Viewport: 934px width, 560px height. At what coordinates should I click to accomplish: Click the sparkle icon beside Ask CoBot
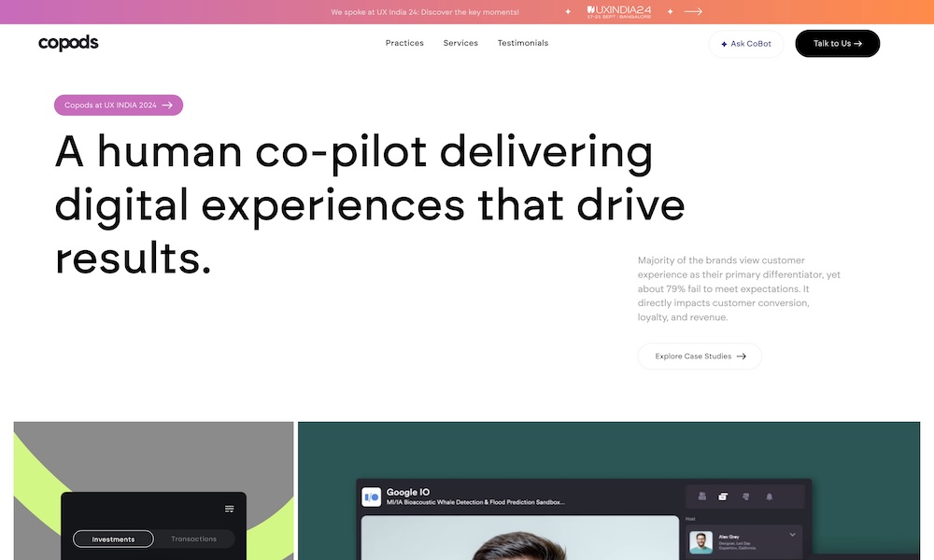pyautogui.click(x=725, y=44)
